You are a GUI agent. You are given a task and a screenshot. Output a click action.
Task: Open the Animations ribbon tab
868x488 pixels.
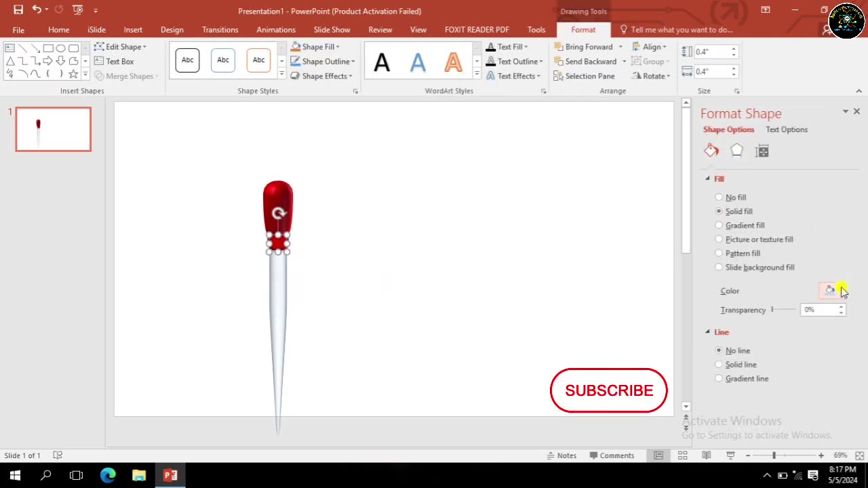point(276,30)
